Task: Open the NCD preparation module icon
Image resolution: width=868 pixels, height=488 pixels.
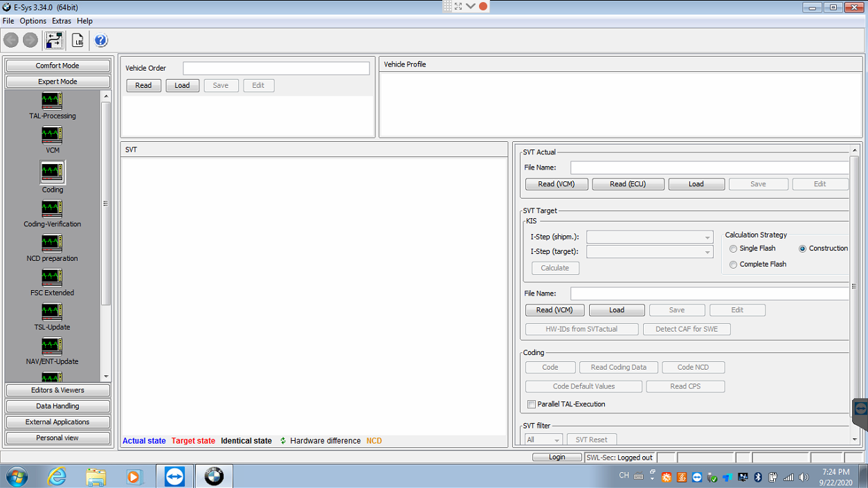Action: 52,243
